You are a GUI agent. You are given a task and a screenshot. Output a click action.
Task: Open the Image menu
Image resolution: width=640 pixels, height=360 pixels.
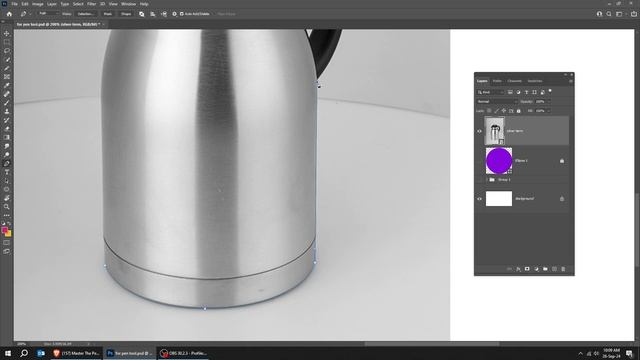tap(38, 4)
